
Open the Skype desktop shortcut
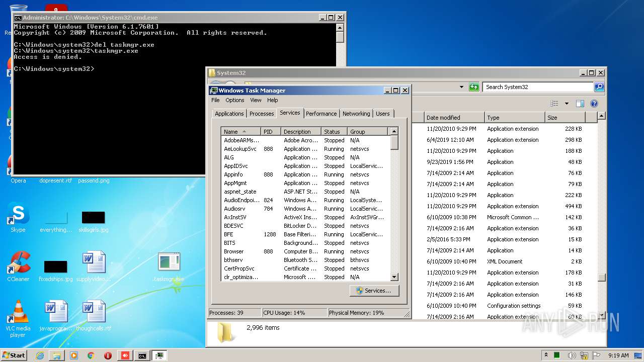[18, 218]
